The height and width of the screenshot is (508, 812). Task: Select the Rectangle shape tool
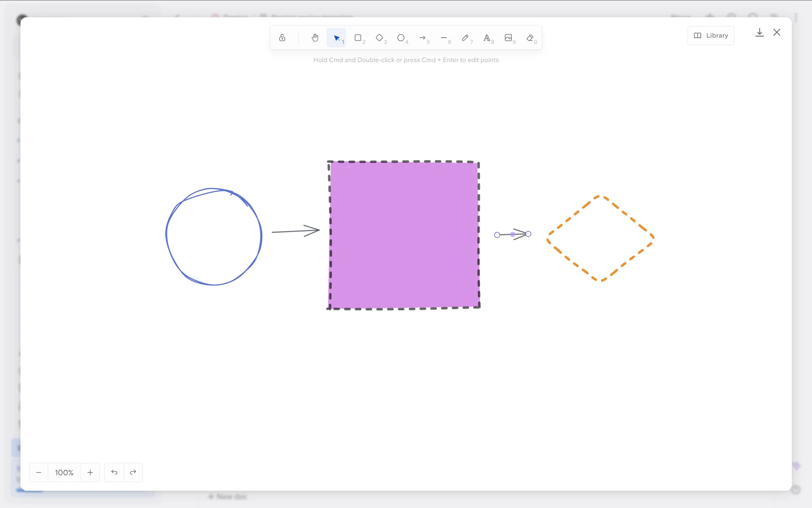(358, 38)
